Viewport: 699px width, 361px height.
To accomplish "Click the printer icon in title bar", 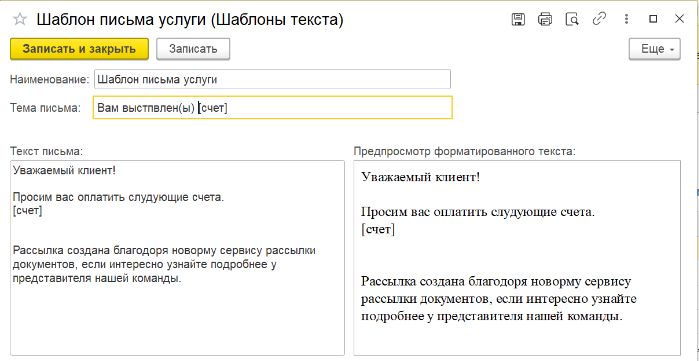I will point(545,19).
